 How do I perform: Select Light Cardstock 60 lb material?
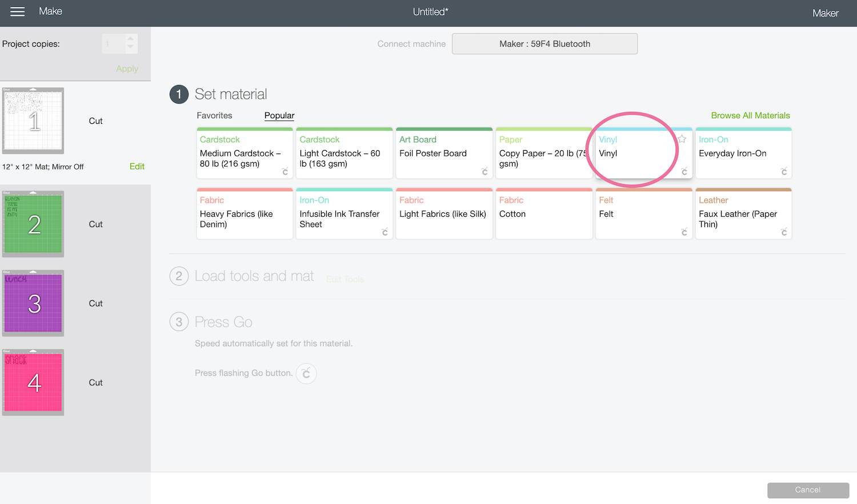pyautogui.click(x=345, y=153)
